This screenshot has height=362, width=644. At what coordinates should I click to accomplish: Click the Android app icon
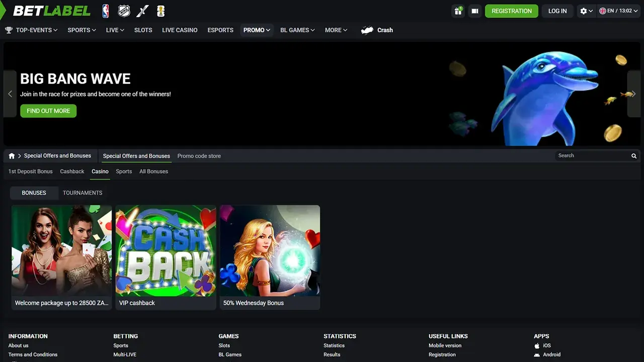[537, 354]
